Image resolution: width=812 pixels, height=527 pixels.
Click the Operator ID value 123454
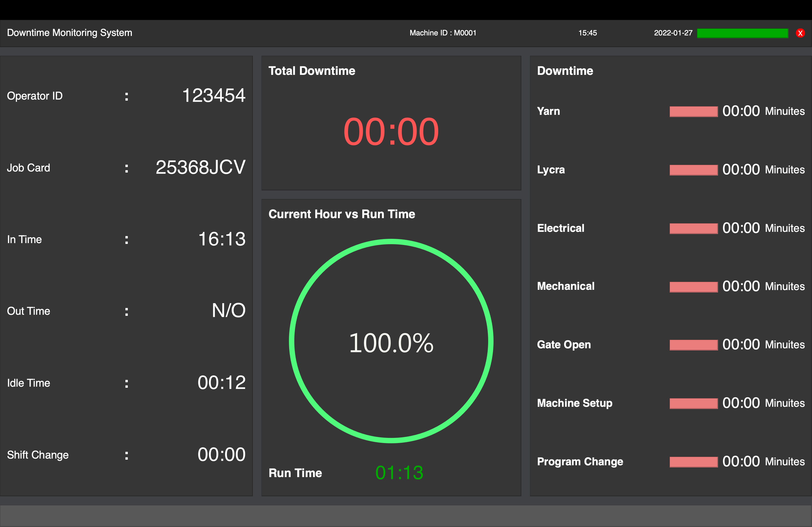(214, 96)
